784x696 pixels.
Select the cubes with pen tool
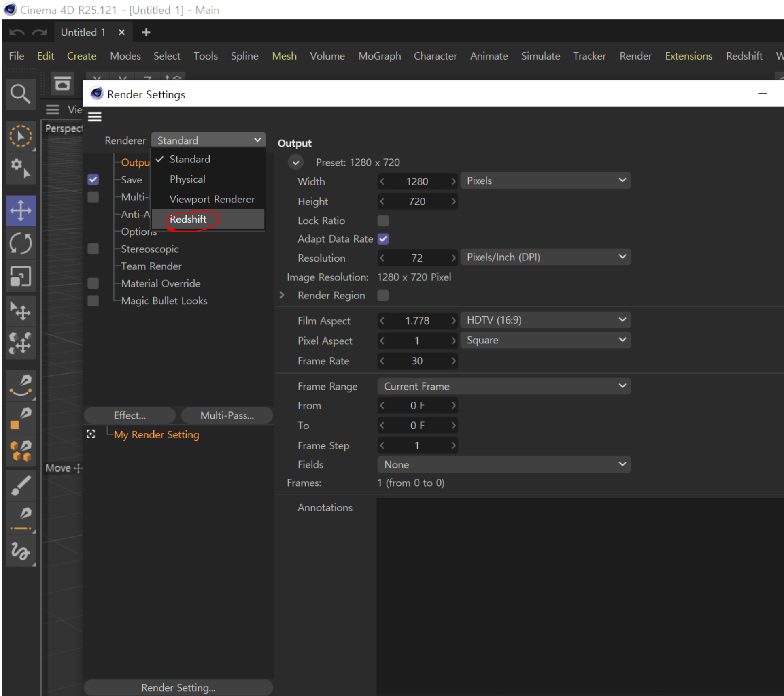(21, 451)
